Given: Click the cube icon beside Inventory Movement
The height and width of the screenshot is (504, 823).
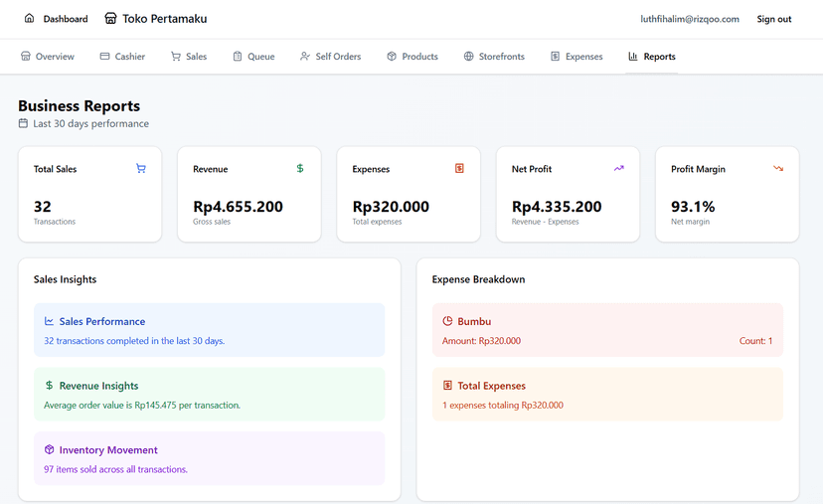Looking at the screenshot, I should pos(49,449).
